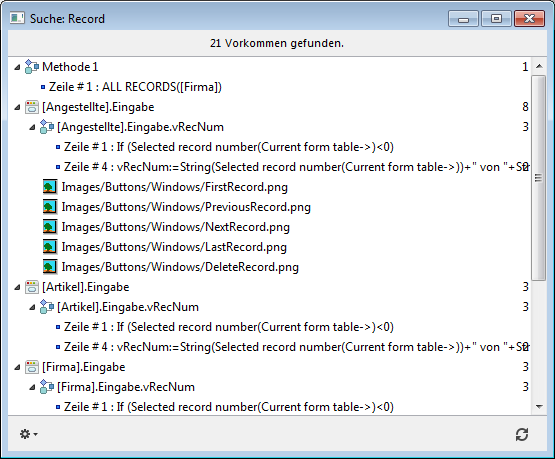Click the scrollbar up arrow
The image size is (555, 459).
(x=539, y=66)
